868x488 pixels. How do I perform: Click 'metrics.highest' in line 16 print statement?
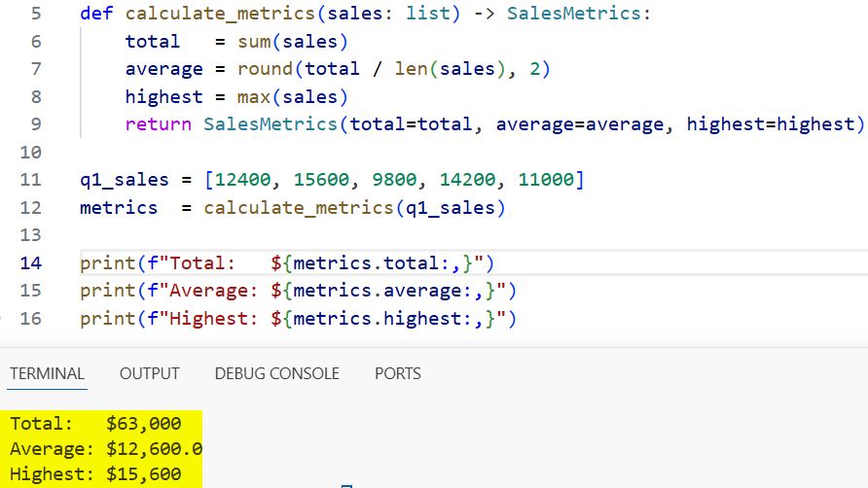point(378,319)
